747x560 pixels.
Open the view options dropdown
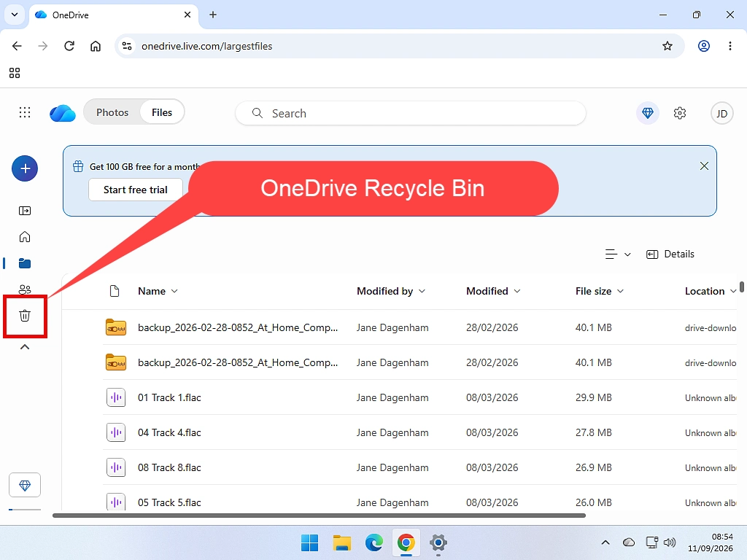pos(618,254)
